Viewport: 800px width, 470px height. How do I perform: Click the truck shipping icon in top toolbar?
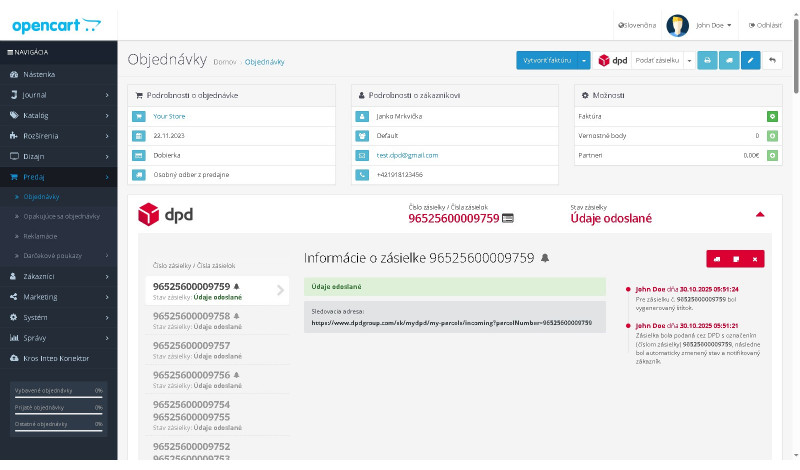(729, 60)
